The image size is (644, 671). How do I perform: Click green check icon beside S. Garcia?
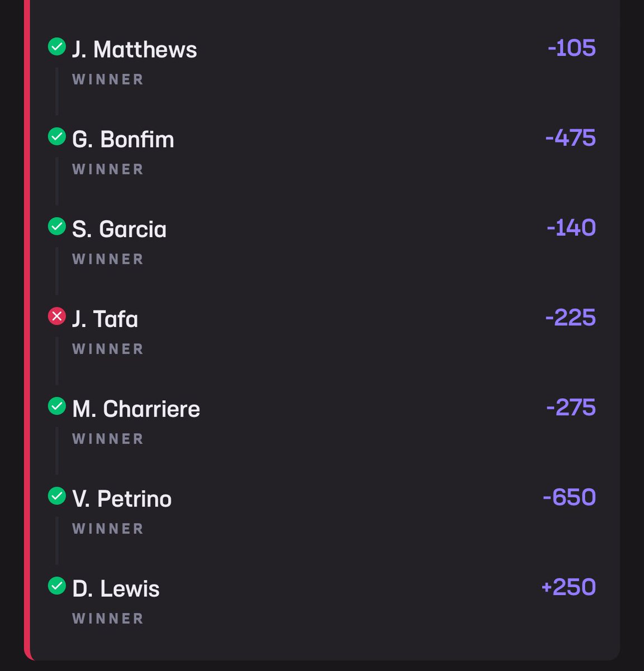(x=56, y=226)
